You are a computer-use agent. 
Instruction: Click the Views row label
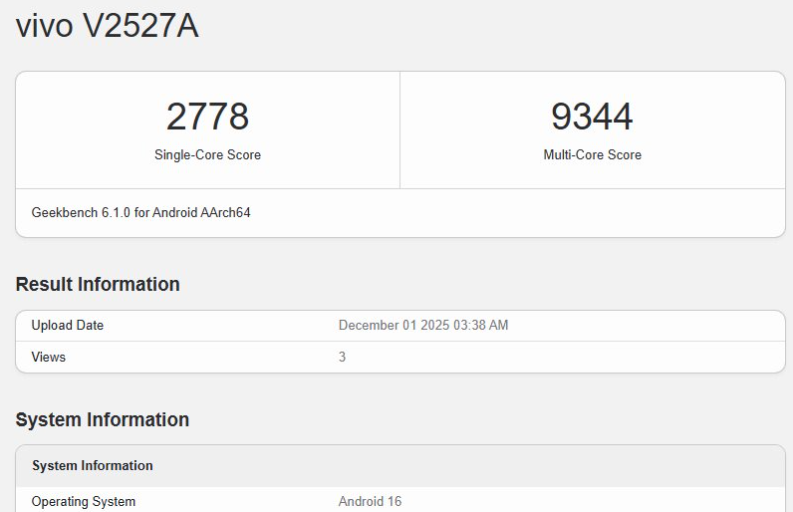49,357
